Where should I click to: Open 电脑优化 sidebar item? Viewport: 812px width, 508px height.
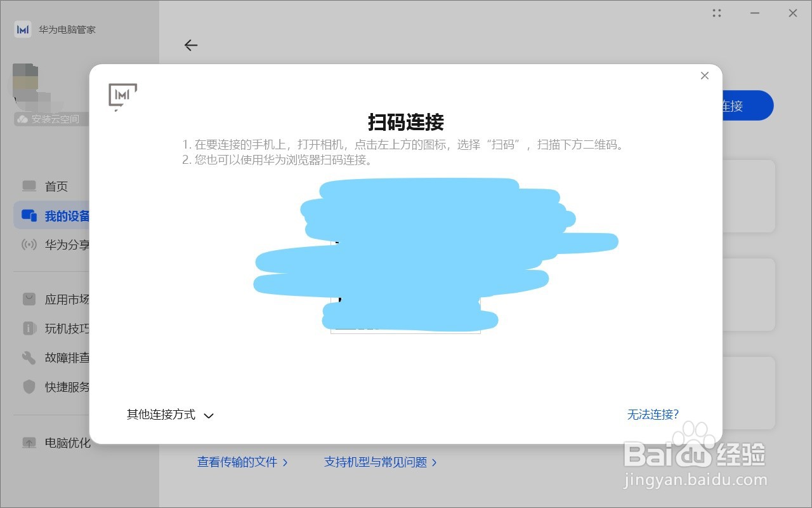coord(57,443)
